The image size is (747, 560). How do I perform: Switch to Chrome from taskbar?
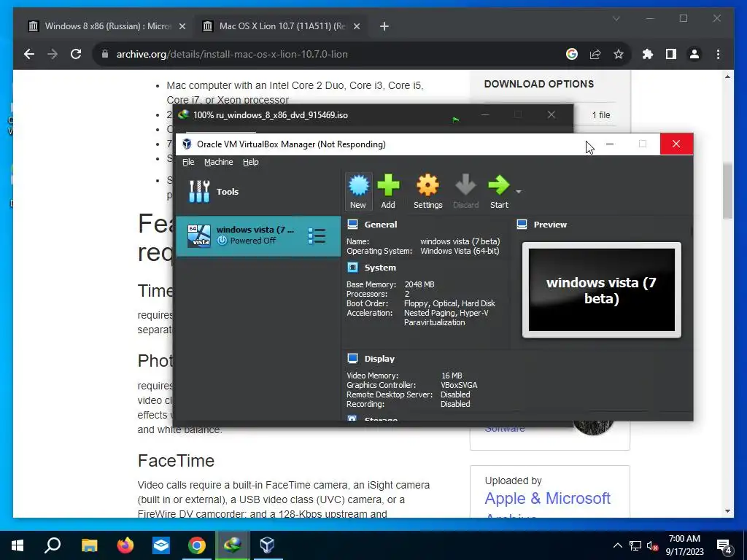[197, 545]
